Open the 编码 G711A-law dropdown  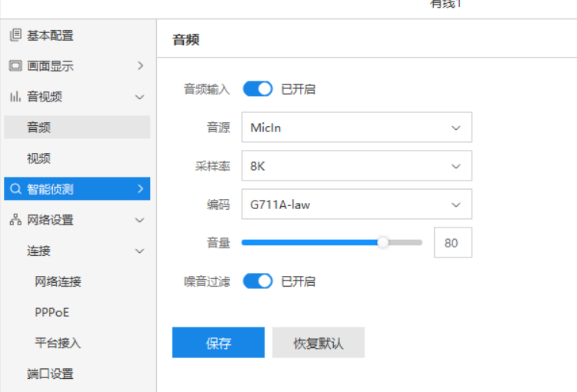pos(356,204)
